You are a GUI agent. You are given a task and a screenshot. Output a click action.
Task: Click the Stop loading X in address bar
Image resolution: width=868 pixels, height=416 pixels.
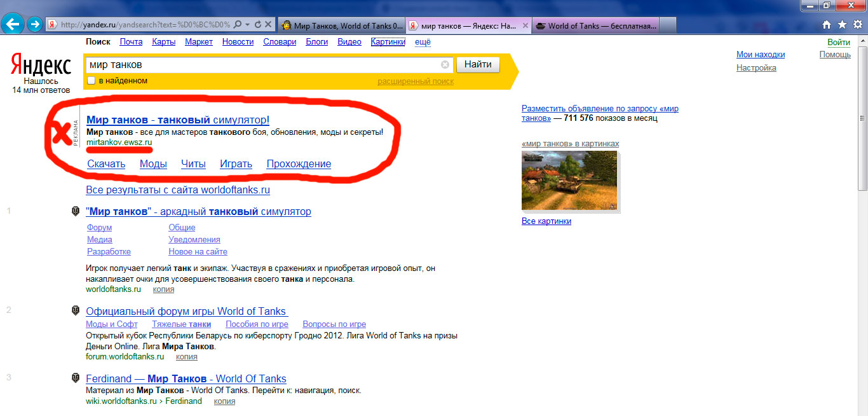[x=268, y=25]
